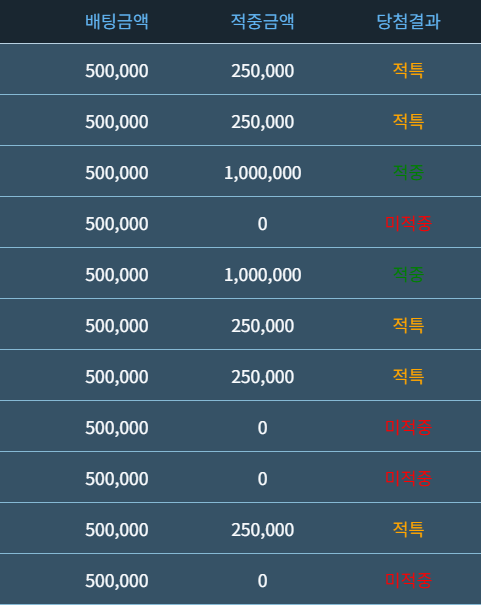
Task: Select the last row's 미적중 result
Action: [x=408, y=580]
